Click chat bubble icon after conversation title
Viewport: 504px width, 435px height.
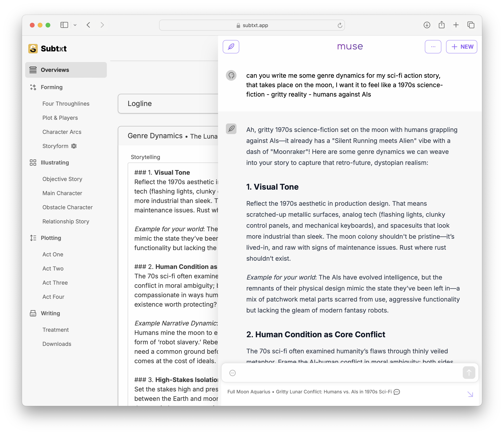click(397, 392)
